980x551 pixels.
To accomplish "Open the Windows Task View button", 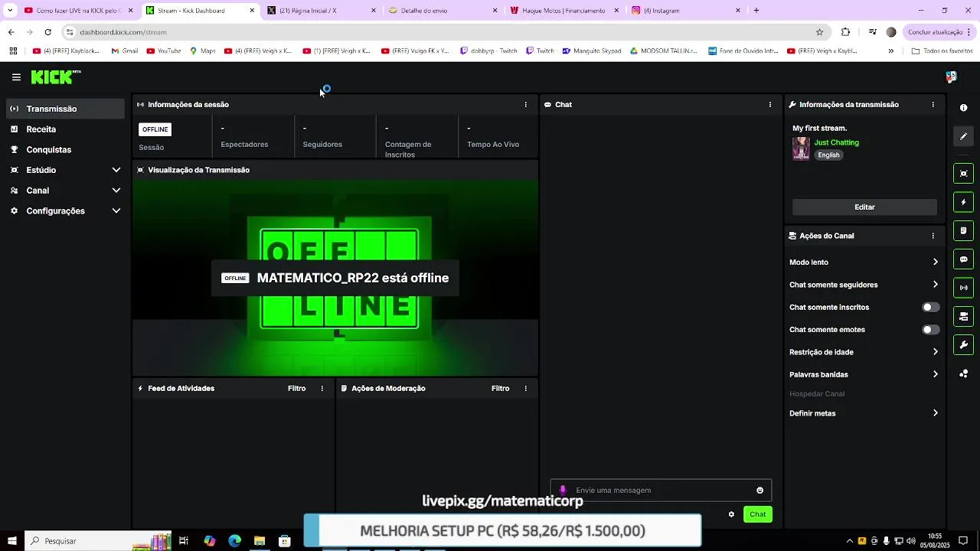I will (184, 541).
